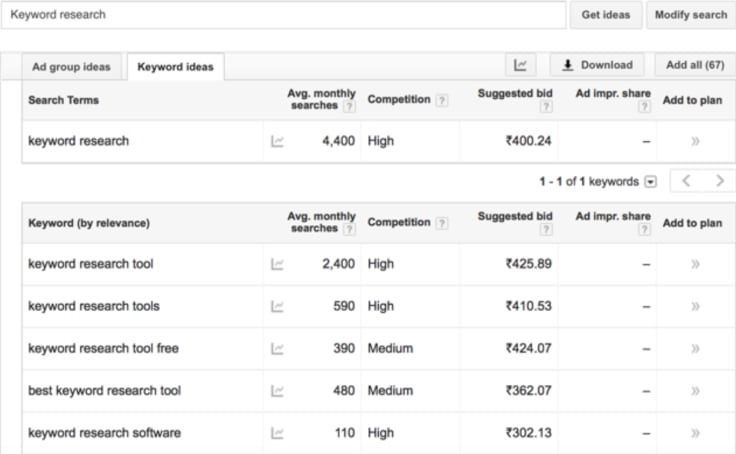The width and height of the screenshot is (736, 454).
Task: Add keyword research tool free to plan
Action: click(x=695, y=348)
